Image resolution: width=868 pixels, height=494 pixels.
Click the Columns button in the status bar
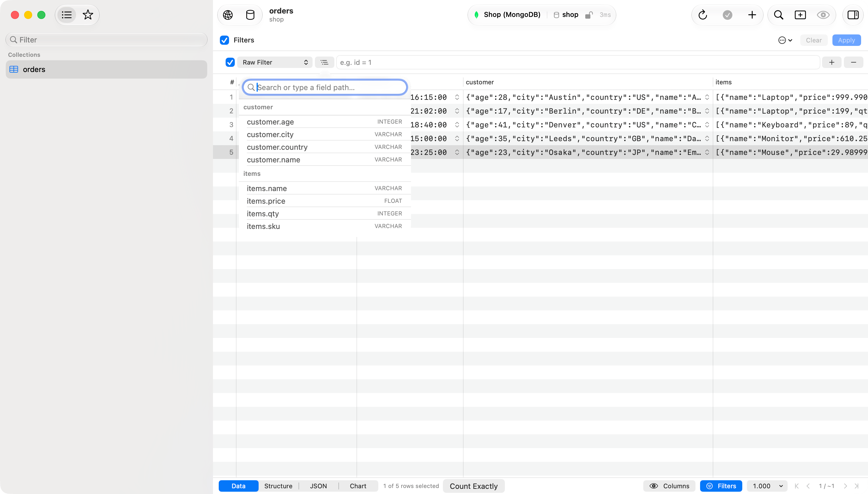pyautogui.click(x=669, y=486)
